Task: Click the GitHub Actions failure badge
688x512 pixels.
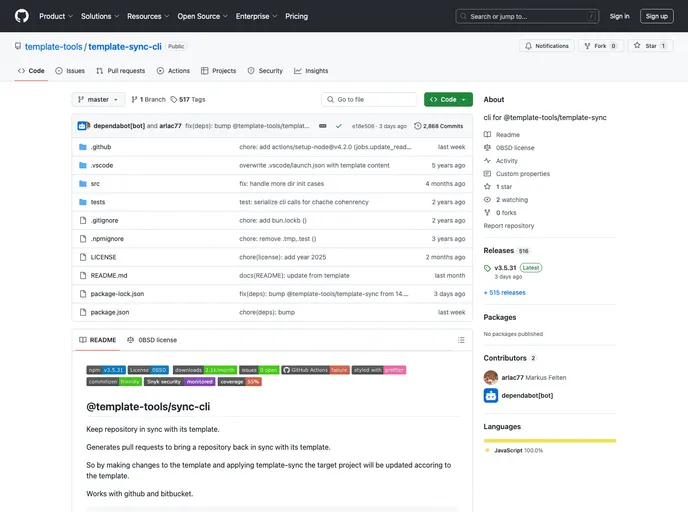Action: [315, 370]
